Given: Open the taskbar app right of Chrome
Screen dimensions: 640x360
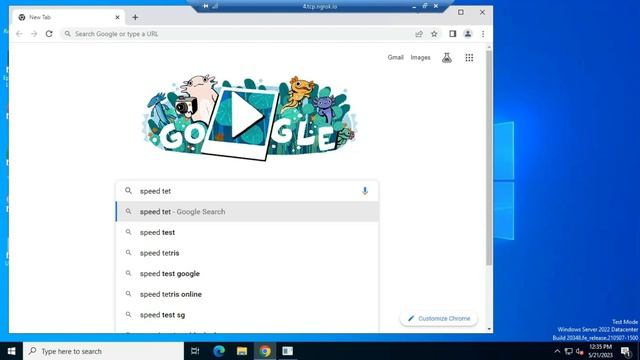Looking at the screenshot, I should click(287, 351).
